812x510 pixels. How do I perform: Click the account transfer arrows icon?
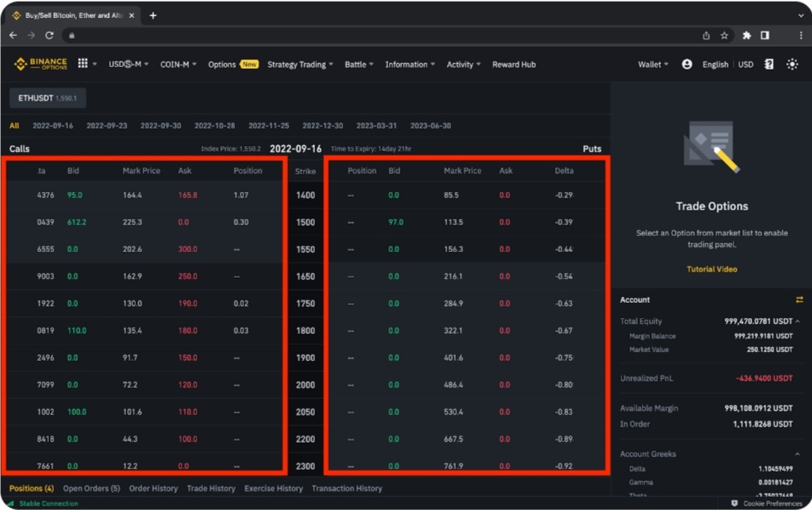[x=799, y=300]
